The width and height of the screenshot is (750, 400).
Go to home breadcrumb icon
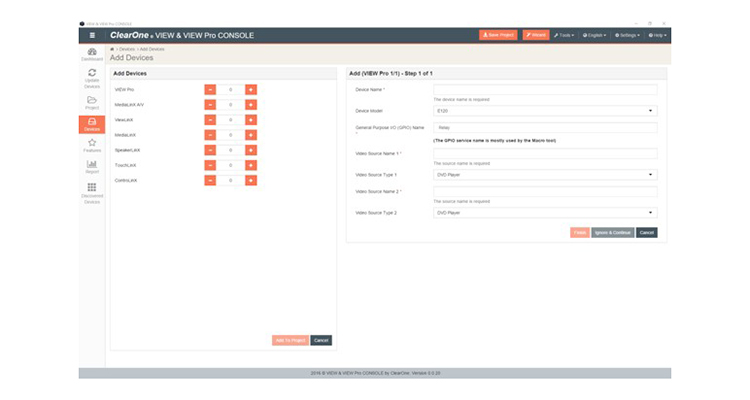pyautogui.click(x=112, y=49)
